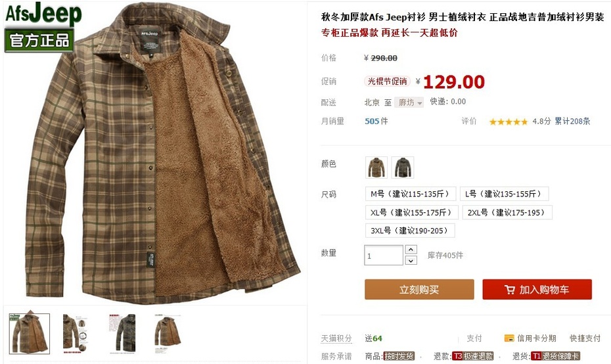View the third thumbnail with green shirt
This screenshot has width=611, height=364.
124,333
